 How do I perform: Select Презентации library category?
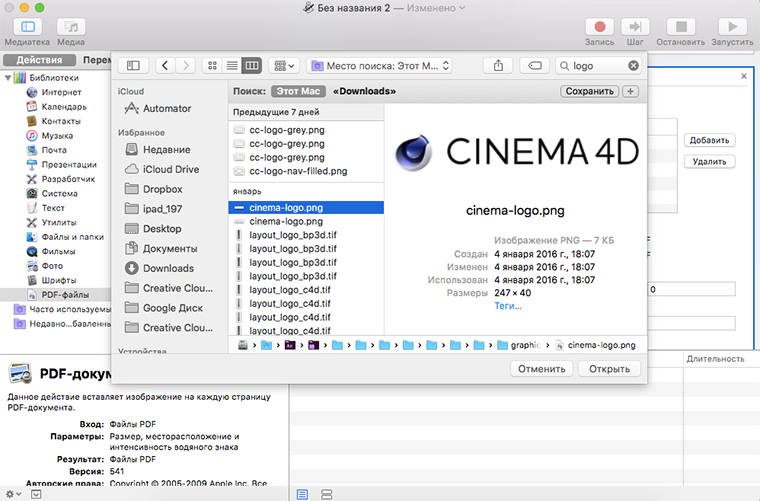(62, 165)
